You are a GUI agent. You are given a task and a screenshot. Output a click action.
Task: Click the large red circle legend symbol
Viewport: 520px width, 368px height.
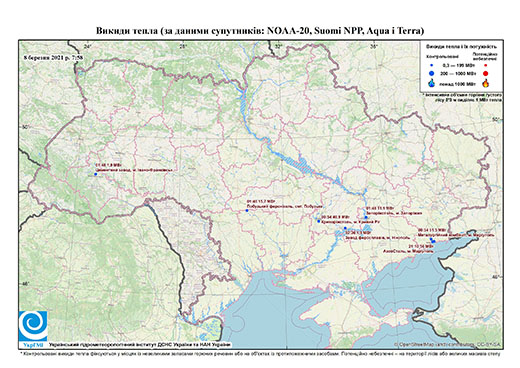pos(485,73)
